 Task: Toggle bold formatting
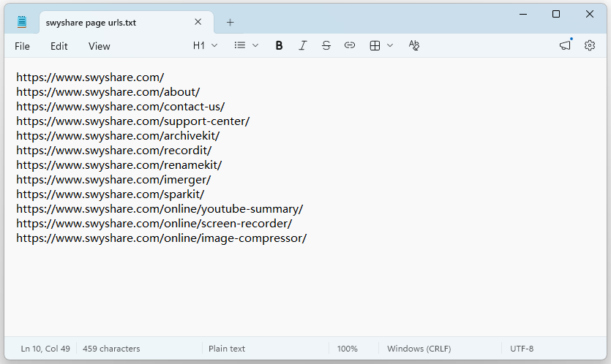(x=279, y=45)
